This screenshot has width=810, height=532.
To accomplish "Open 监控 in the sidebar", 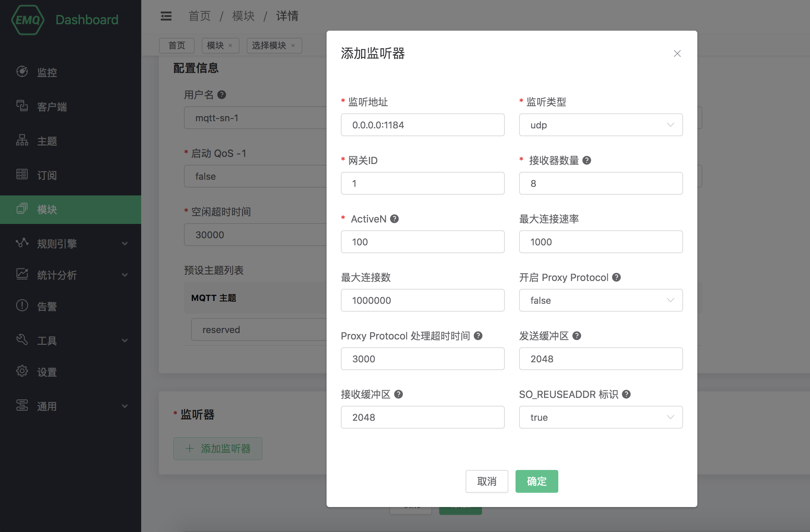I will [47, 72].
